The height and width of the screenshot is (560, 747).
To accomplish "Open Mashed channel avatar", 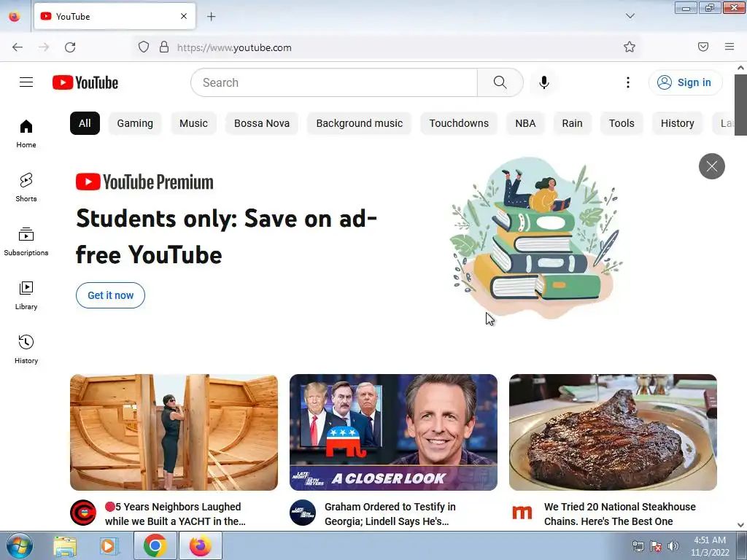I will coord(522,513).
